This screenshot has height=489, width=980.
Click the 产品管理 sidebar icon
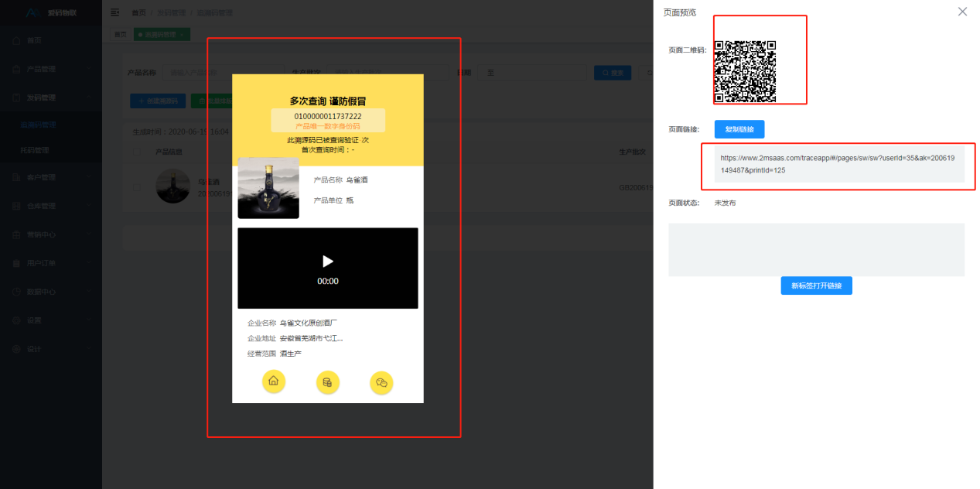point(17,69)
